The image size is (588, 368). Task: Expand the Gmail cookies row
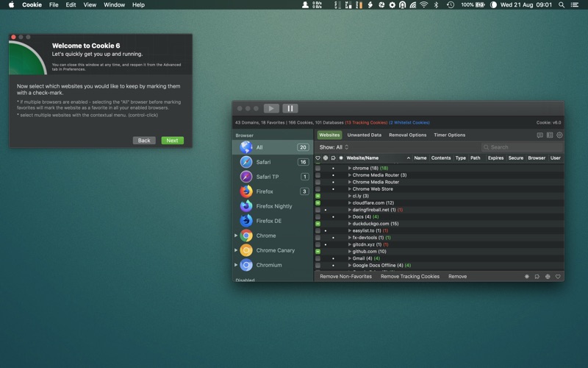(350, 258)
